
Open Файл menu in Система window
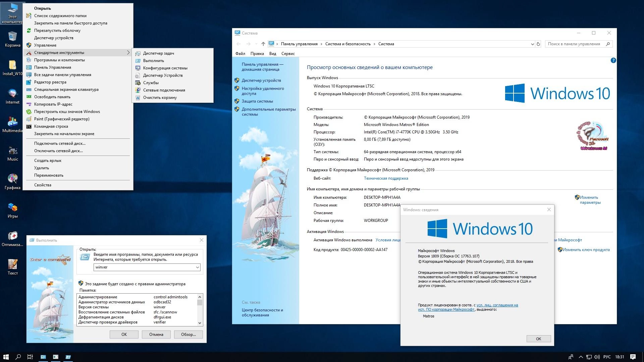tap(240, 54)
